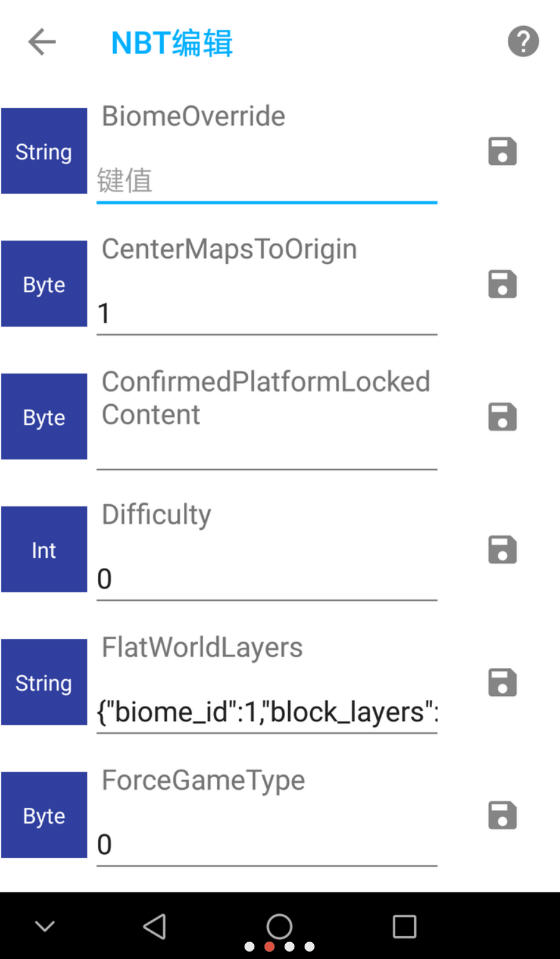Save the BiomeOverride entry
The height and width of the screenshot is (959, 560).
pyautogui.click(x=503, y=152)
